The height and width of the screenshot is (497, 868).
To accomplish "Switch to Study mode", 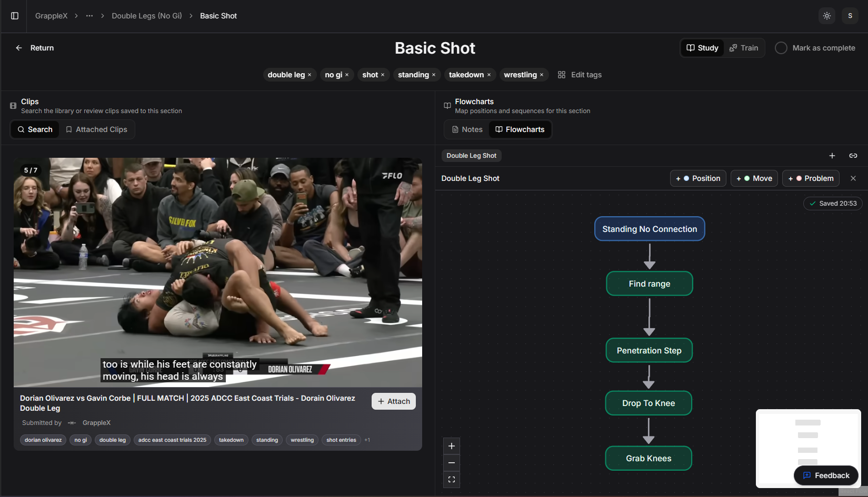I will coord(702,48).
